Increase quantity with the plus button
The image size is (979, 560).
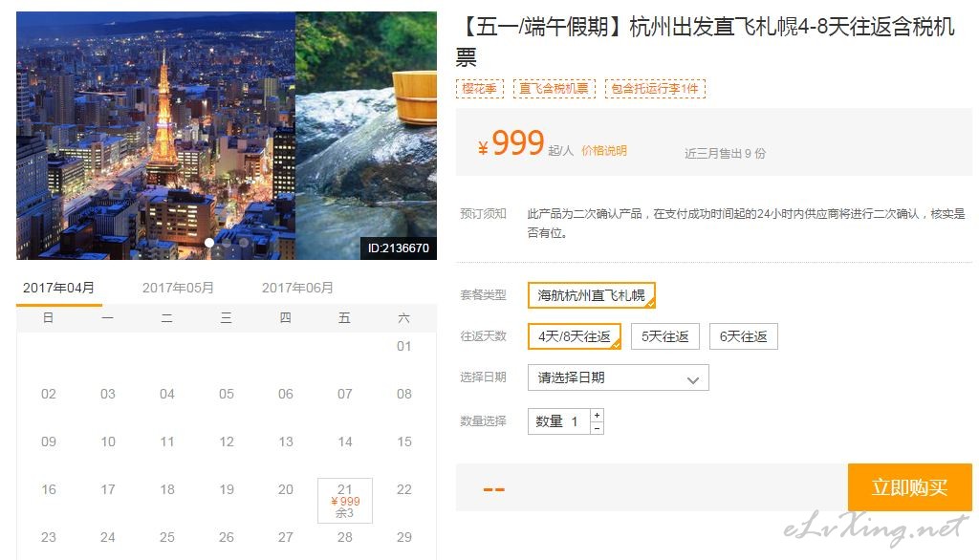click(597, 415)
